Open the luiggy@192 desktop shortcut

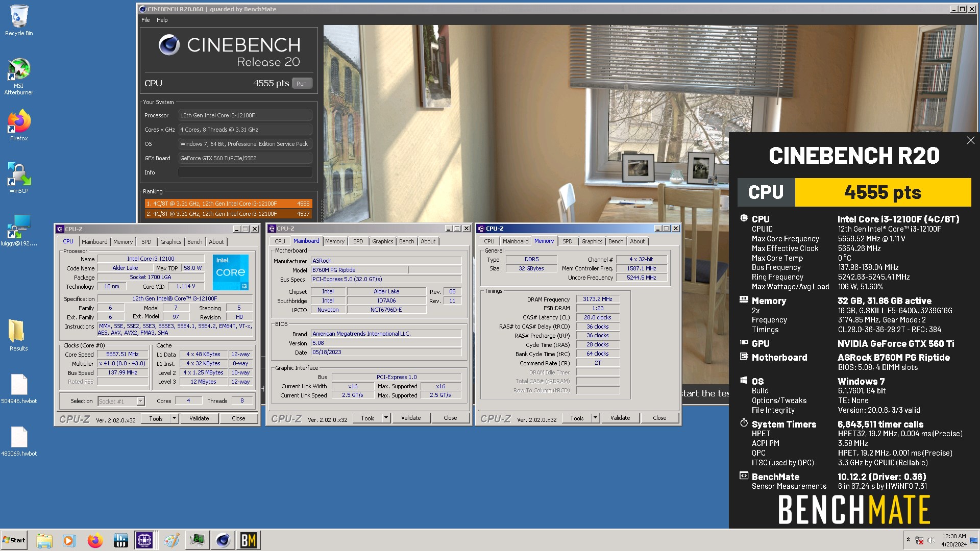pos(19,231)
